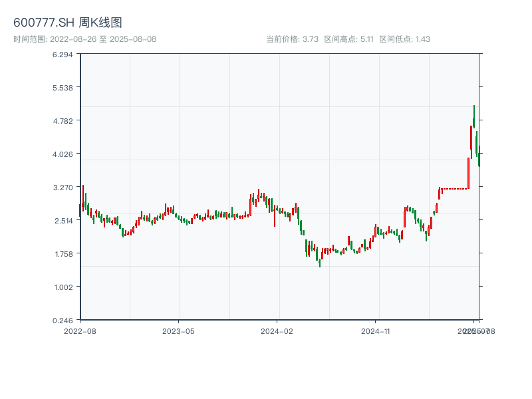Click the flat dotted red suspension line
Viewport: 532px width, 399px height.
tap(455, 189)
